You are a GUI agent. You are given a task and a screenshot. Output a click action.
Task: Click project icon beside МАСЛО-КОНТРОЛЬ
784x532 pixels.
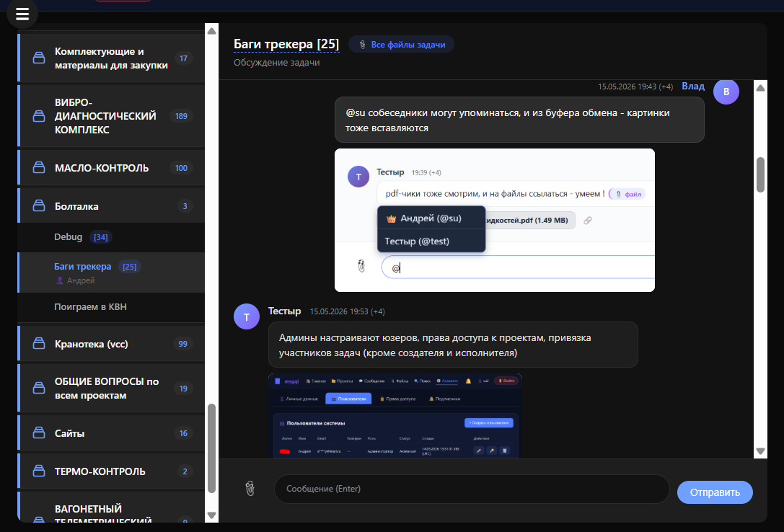pos(39,168)
